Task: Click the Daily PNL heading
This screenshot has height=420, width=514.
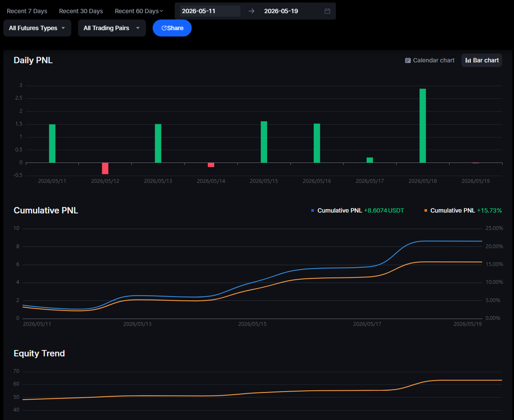Action: [x=33, y=60]
